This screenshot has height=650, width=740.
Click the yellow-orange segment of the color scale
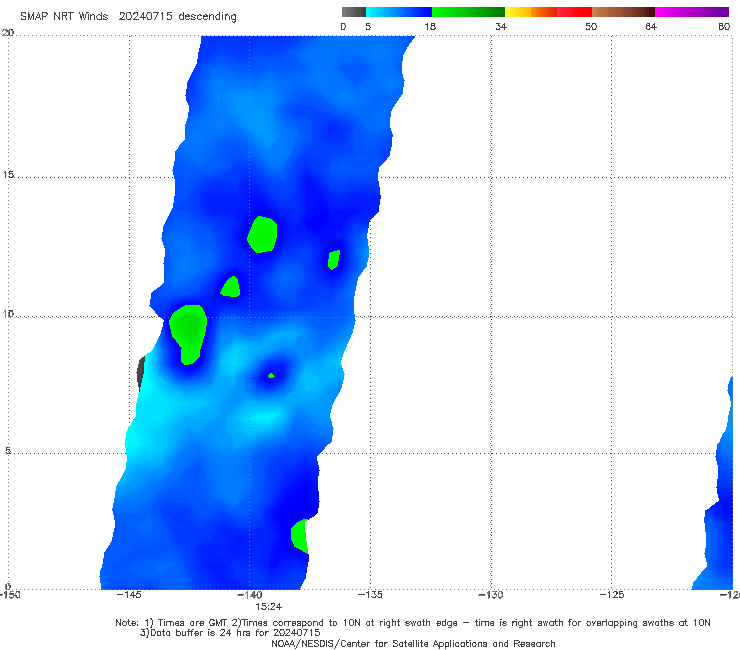(x=531, y=12)
